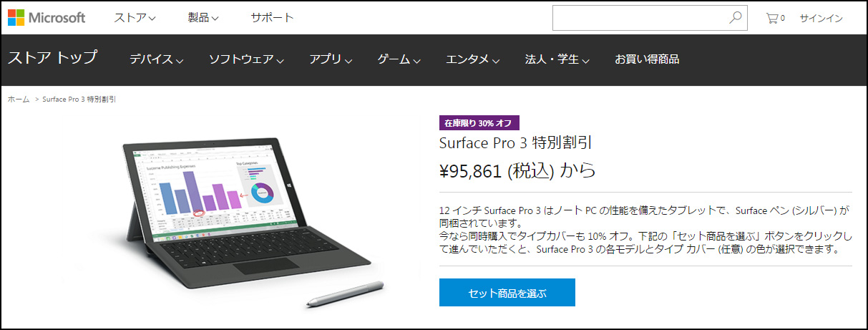868x330 pixels.
Task: Click inside the search input field
Action: pyautogui.click(x=640, y=18)
